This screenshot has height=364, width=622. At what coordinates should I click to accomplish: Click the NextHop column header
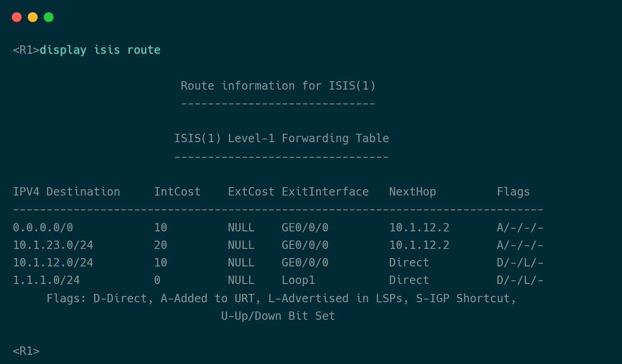(412, 192)
